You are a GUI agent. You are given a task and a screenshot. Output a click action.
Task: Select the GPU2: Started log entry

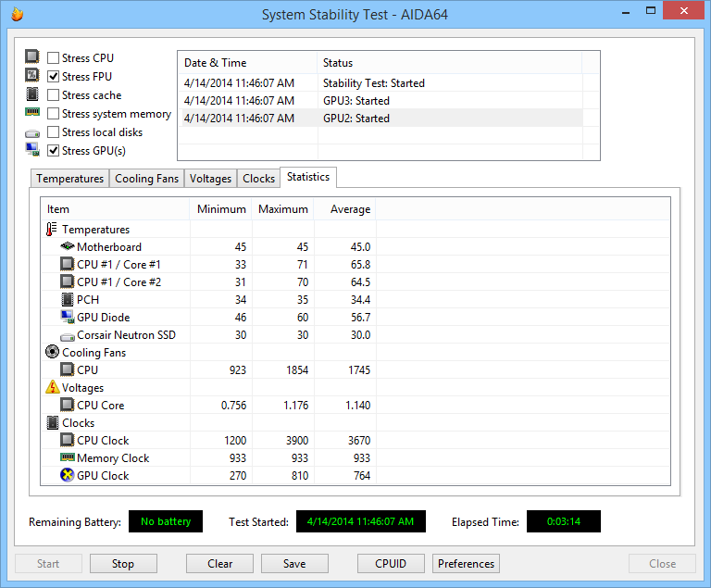pyautogui.click(x=355, y=119)
